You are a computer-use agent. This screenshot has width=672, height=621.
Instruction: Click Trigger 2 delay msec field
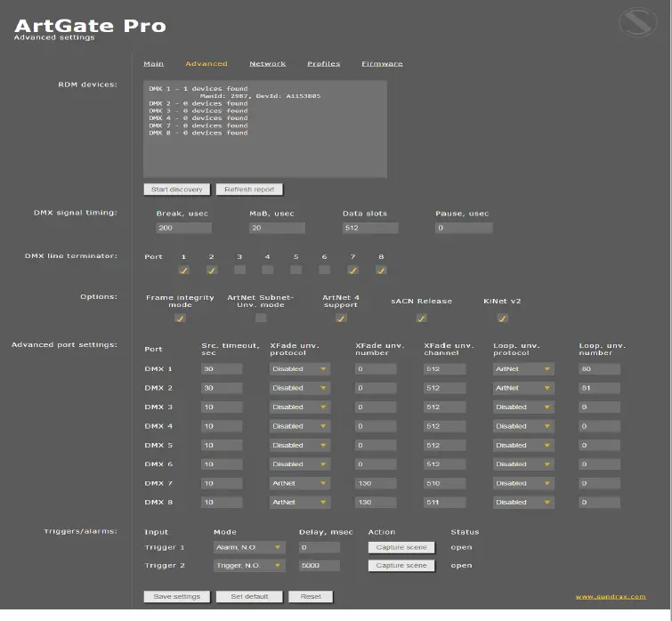pyautogui.click(x=320, y=565)
